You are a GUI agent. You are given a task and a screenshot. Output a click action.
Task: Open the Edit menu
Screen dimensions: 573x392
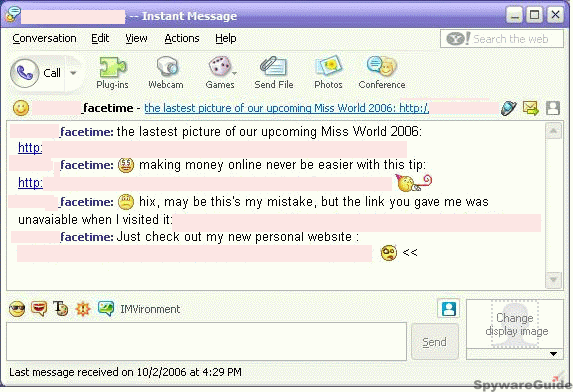point(100,38)
